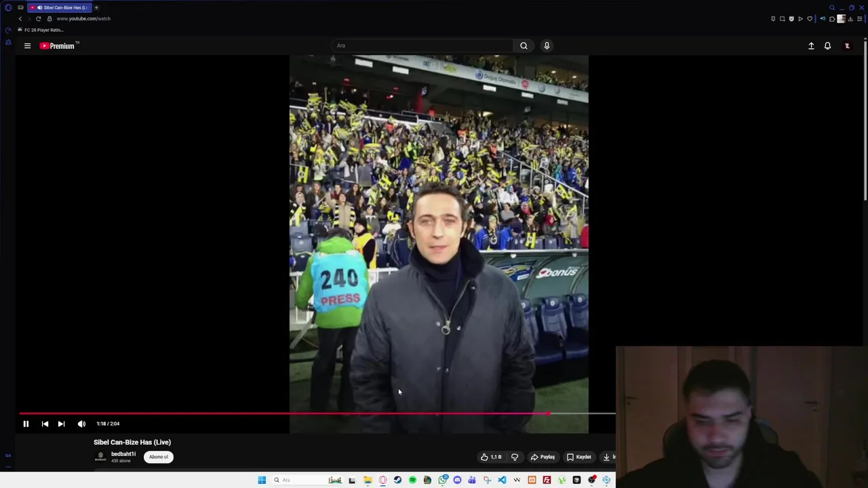The height and width of the screenshot is (488, 868).
Task: Open Task View from taskbar
Action: [x=352, y=480]
